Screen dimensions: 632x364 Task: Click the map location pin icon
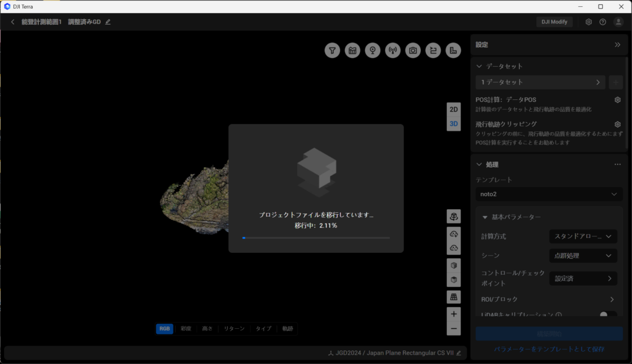point(372,51)
